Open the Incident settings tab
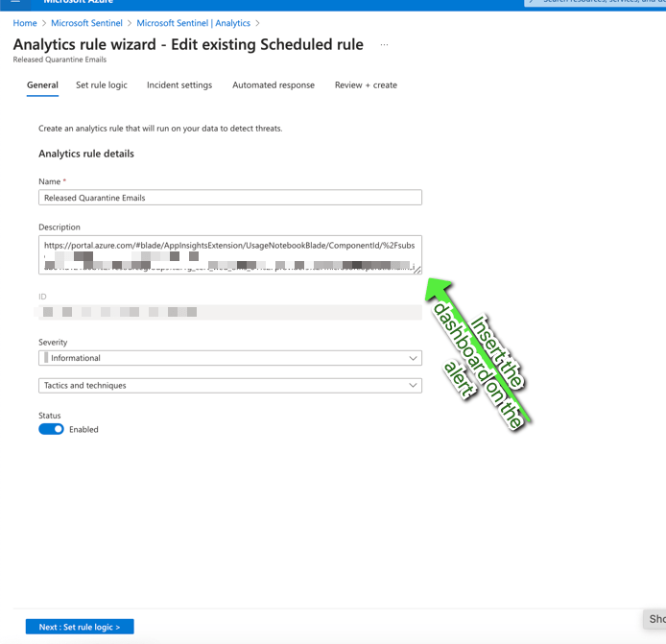Screen dimensions: 666x644 [x=179, y=85]
